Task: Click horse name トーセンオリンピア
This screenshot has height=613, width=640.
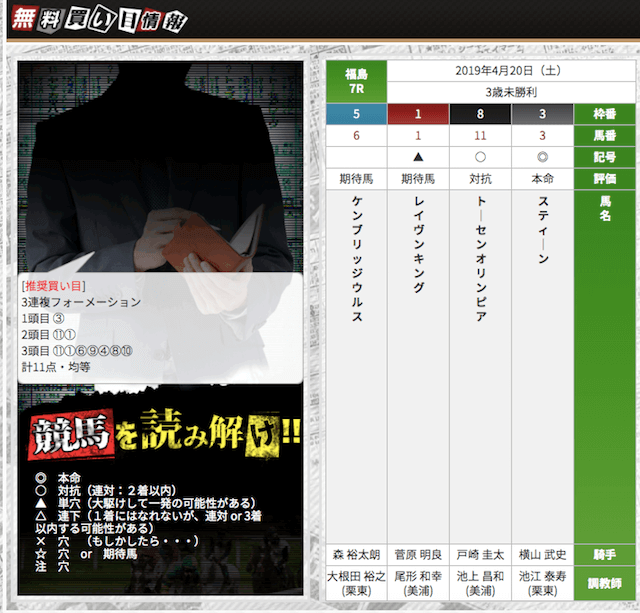Action: 481,259
